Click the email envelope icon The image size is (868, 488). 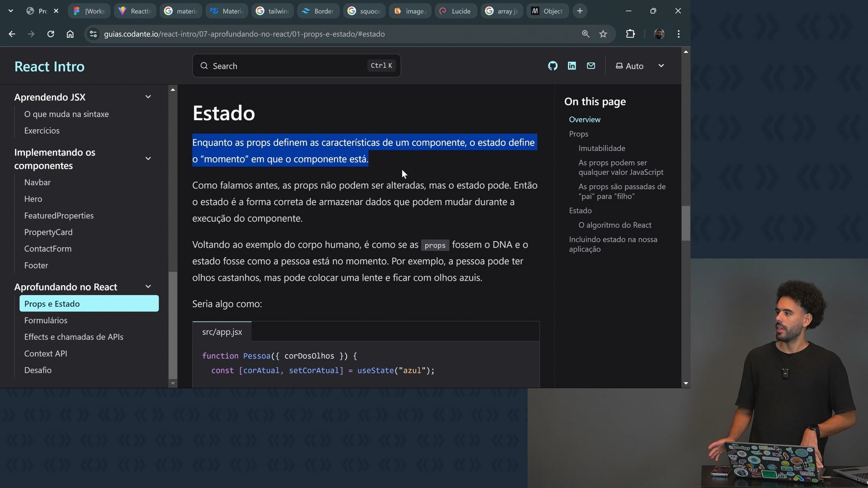[x=591, y=66]
